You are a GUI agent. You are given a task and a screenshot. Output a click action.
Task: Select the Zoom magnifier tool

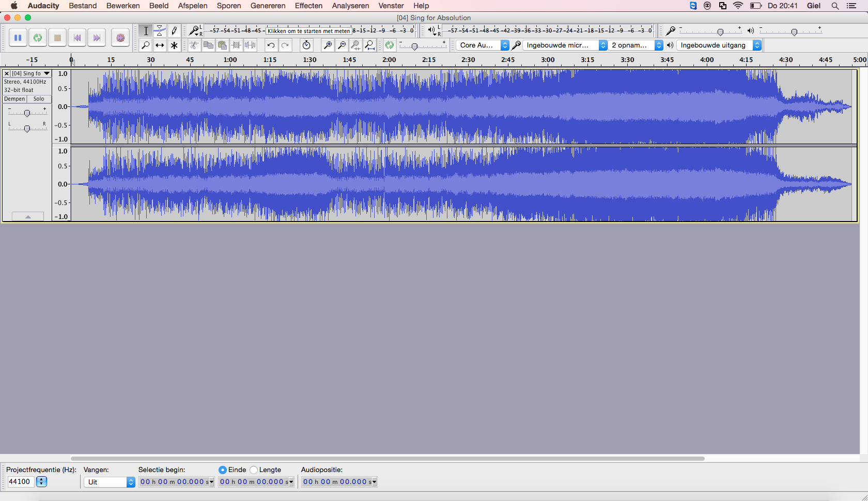146,45
